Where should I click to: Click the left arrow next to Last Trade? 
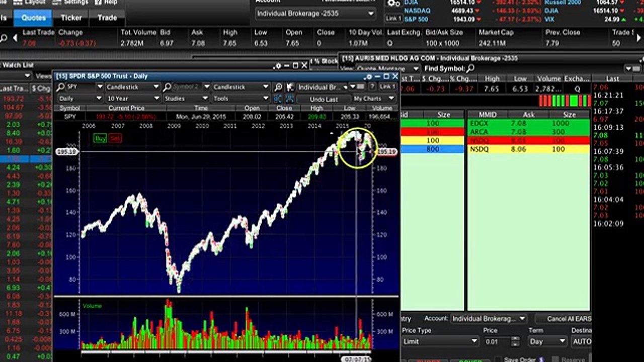(x=15, y=38)
